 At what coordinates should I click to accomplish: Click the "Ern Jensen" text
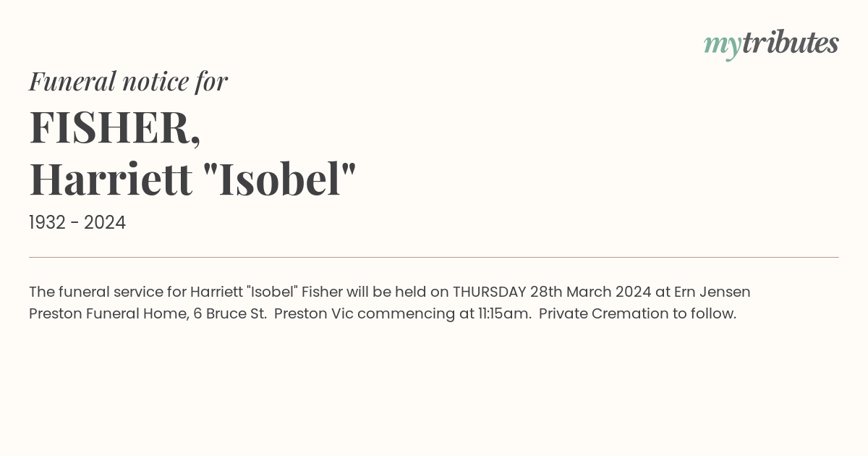tap(712, 292)
